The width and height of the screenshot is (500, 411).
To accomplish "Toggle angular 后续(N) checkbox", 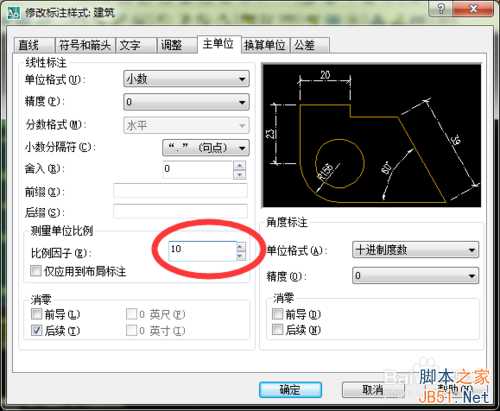I will [277, 330].
